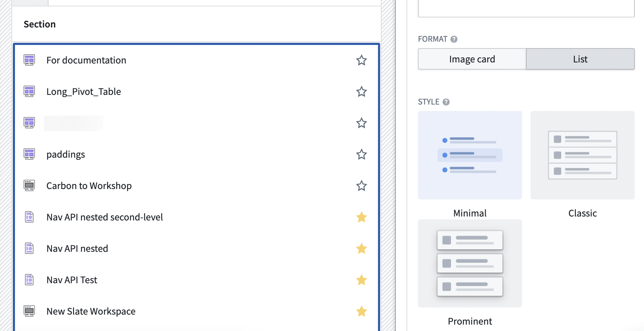The width and height of the screenshot is (644, 331).
Task: Choose the Classic style thumbnail
Action: [x=583, y=155]
